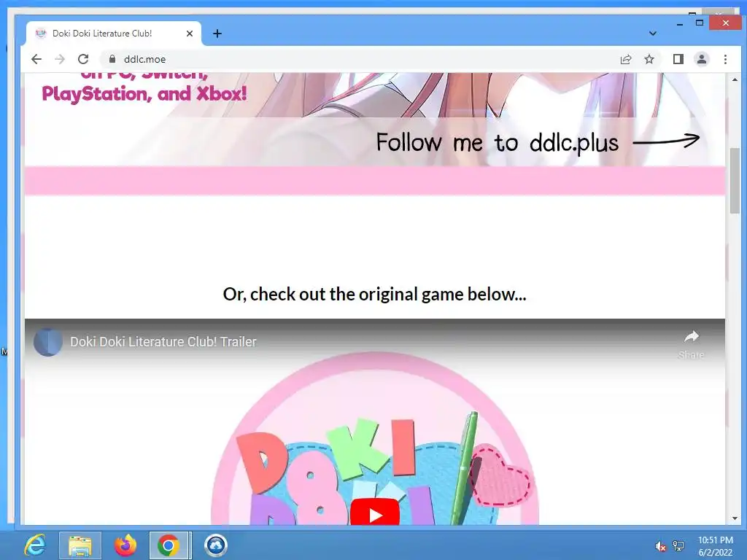Reload the ddlc.moe page
Viewport: 747px width, 560px height.
(x=83, y=59)
